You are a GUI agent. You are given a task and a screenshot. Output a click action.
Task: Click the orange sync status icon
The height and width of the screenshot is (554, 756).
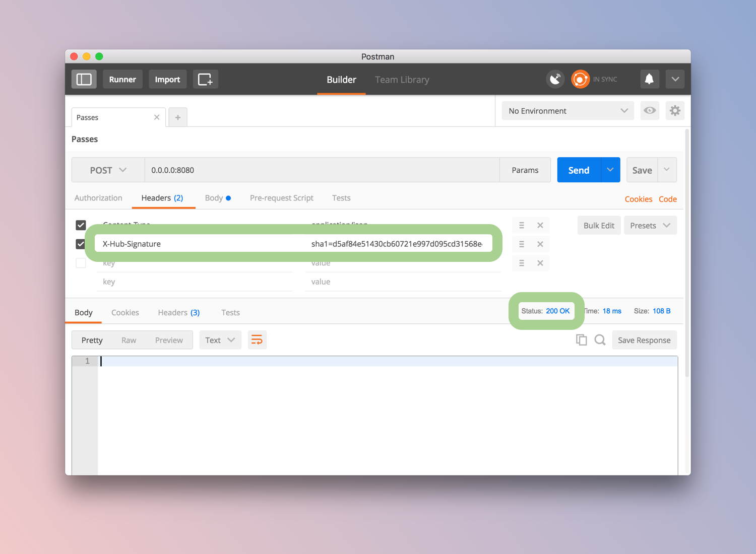580,79
